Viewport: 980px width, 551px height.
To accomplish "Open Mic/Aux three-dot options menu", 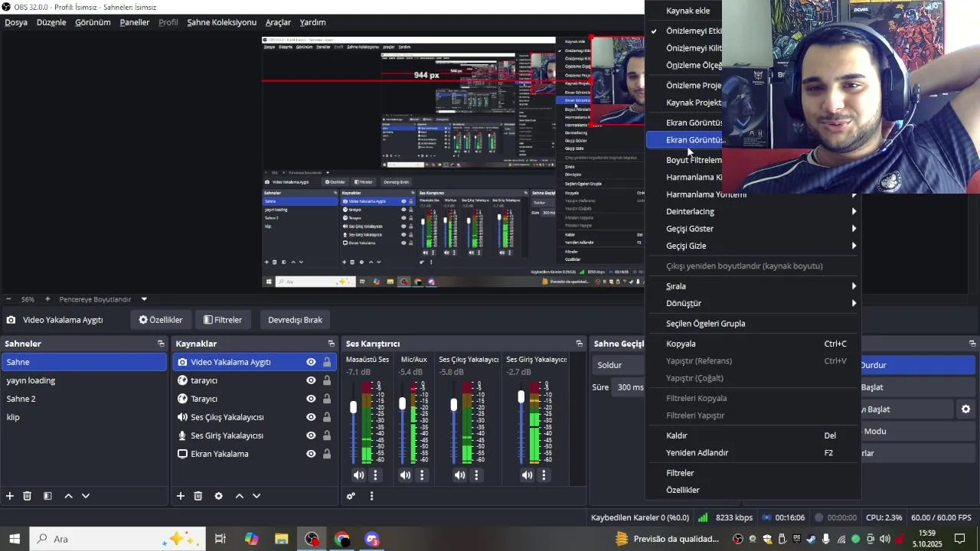I will (x=422, y=475).
